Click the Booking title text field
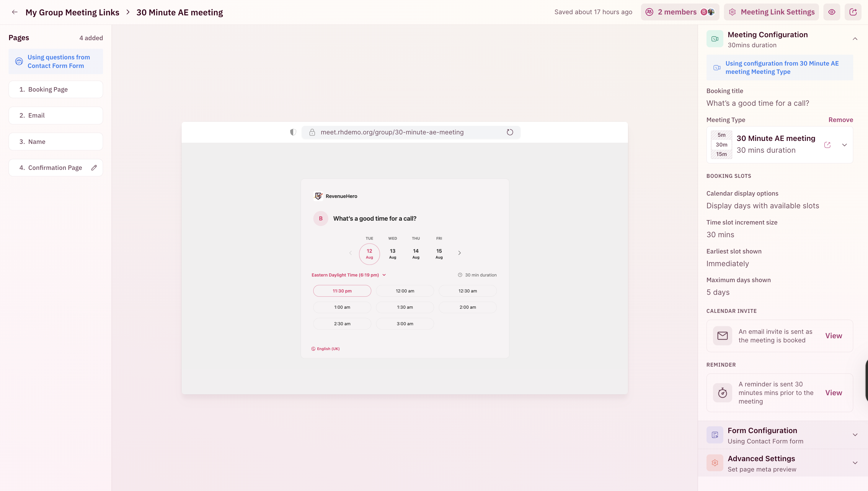This screenshot has width=868, height=491. (758, 103)
